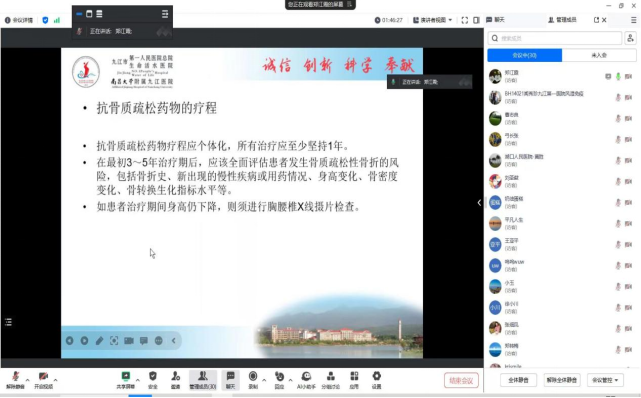Switch to Manage Members tab in panel
Viewport: 641px width, 398px height.
pyautogui.click(x=562, y=20)
